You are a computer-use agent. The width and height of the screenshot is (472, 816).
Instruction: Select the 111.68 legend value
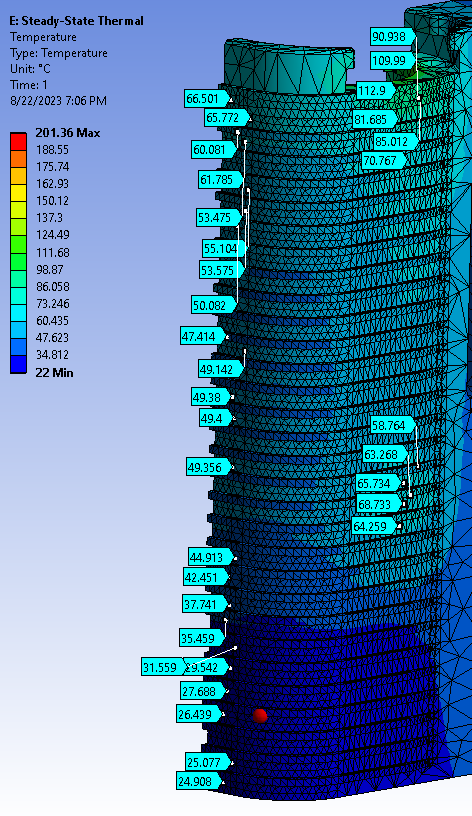click(52, 252)
